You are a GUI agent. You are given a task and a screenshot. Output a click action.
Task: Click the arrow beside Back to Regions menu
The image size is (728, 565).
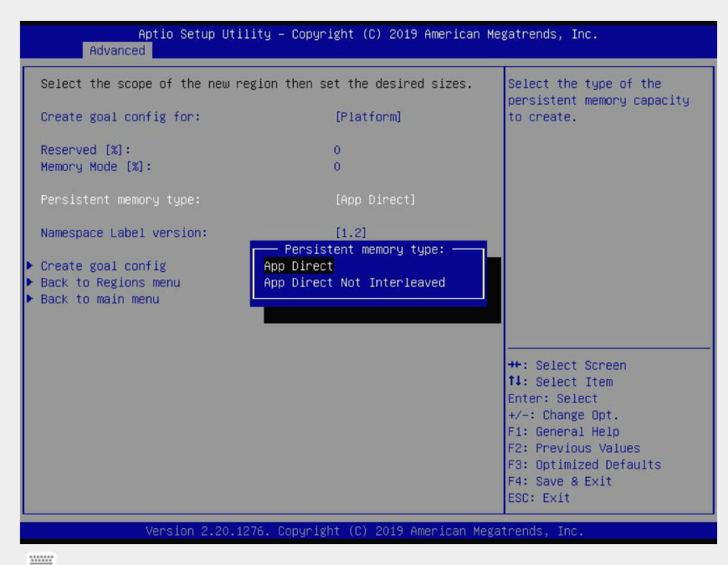tap(30, 282)
